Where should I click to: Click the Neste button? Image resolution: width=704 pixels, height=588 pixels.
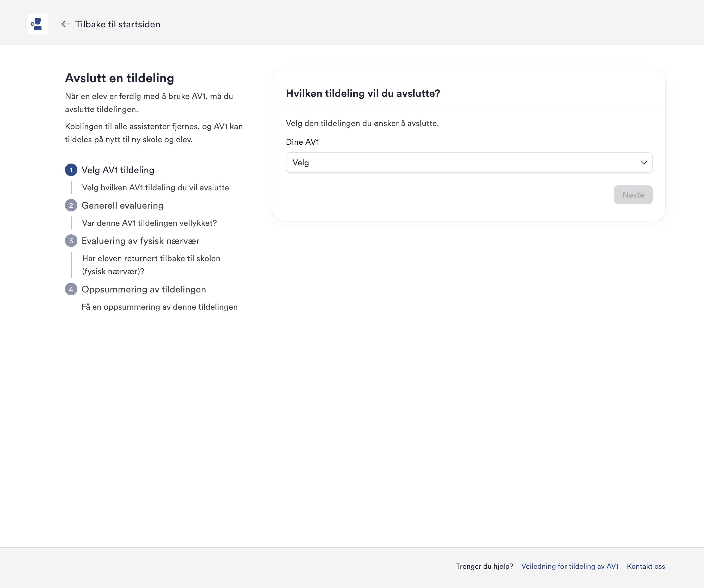633,195
